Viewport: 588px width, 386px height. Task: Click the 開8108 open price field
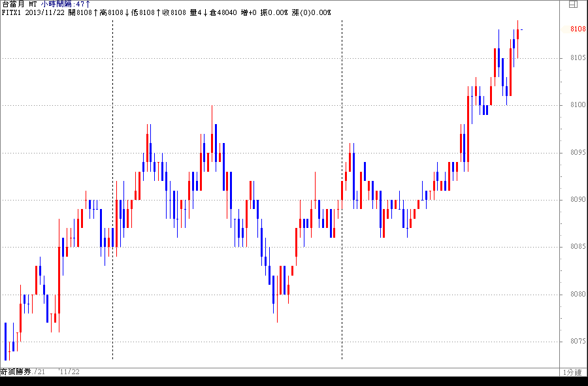(x=80, y=12)
